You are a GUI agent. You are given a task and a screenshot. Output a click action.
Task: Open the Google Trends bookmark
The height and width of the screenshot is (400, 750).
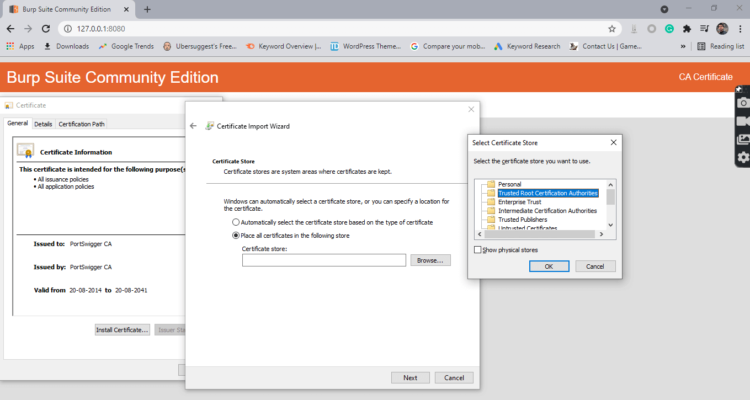tap(126, 46)
